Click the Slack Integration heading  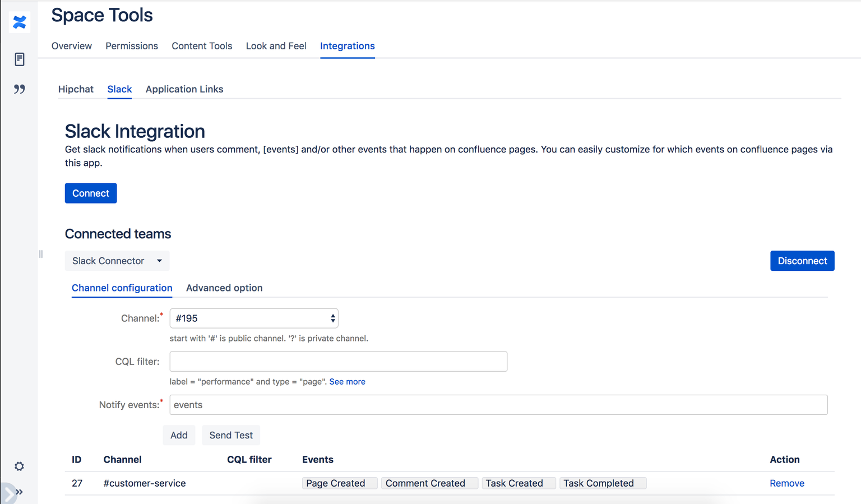pyautogui.click(x=135, y=131)
